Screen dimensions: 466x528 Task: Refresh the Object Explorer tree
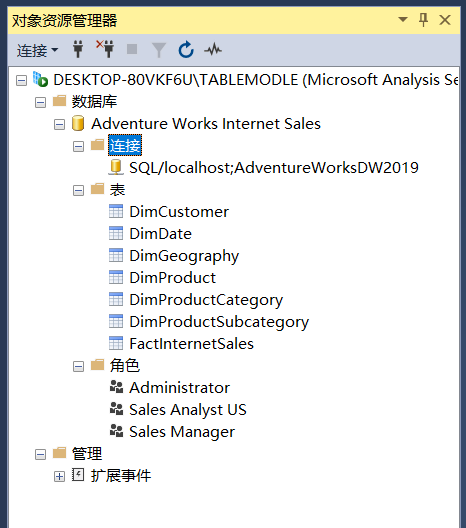[186, 50]
